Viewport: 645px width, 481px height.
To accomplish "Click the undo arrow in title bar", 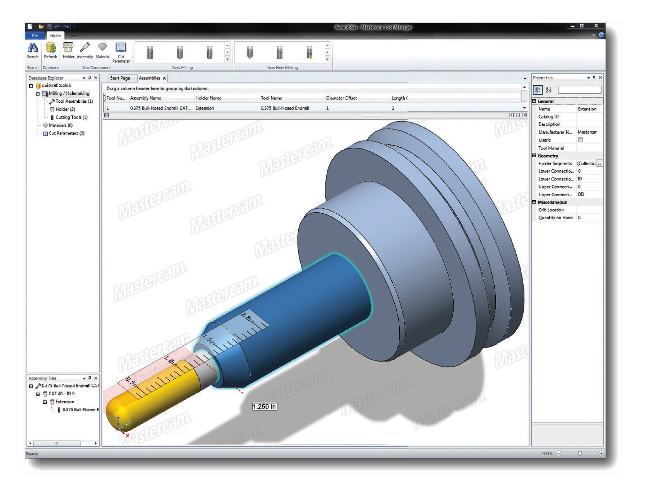I will [x=58, y=27].
